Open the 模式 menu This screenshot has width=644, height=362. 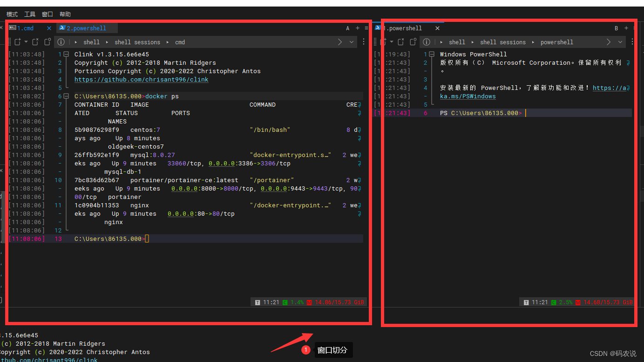coord(12,14)
